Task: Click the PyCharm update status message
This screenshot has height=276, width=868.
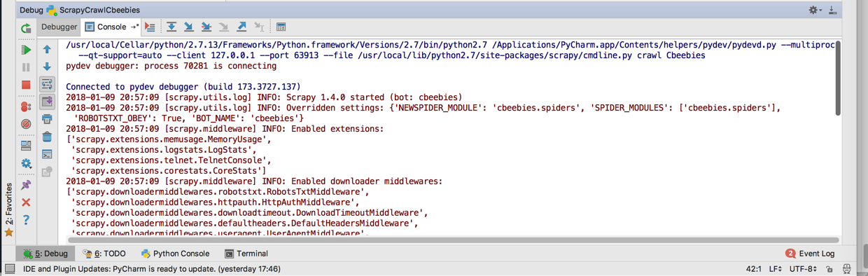Action: [152, 269]
